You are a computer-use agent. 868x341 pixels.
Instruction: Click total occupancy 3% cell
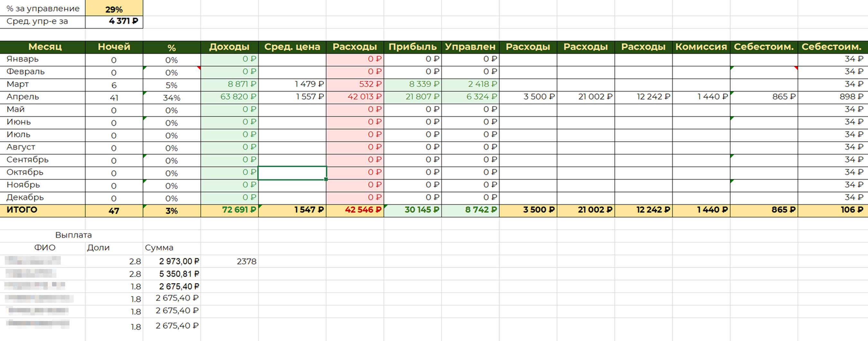tap(172, 211)
